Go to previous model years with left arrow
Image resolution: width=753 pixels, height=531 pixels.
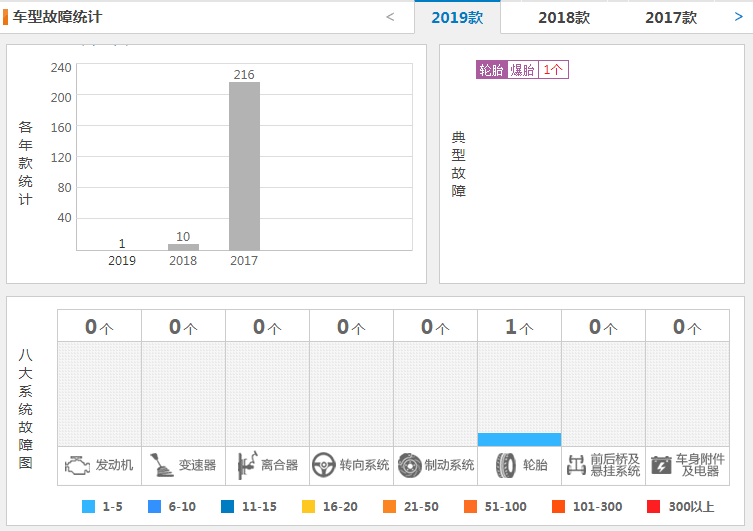tap(390, 17)
